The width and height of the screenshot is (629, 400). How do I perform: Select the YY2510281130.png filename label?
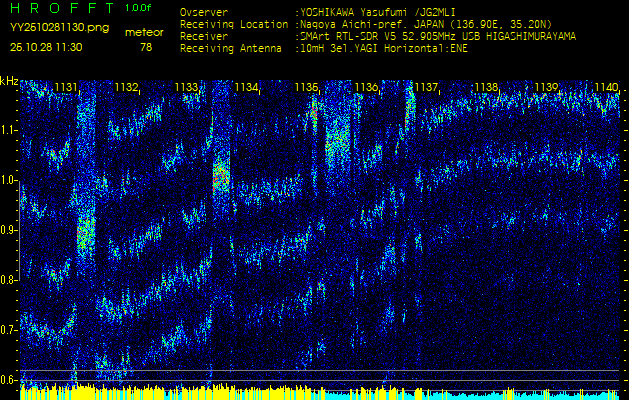point(59,28)
